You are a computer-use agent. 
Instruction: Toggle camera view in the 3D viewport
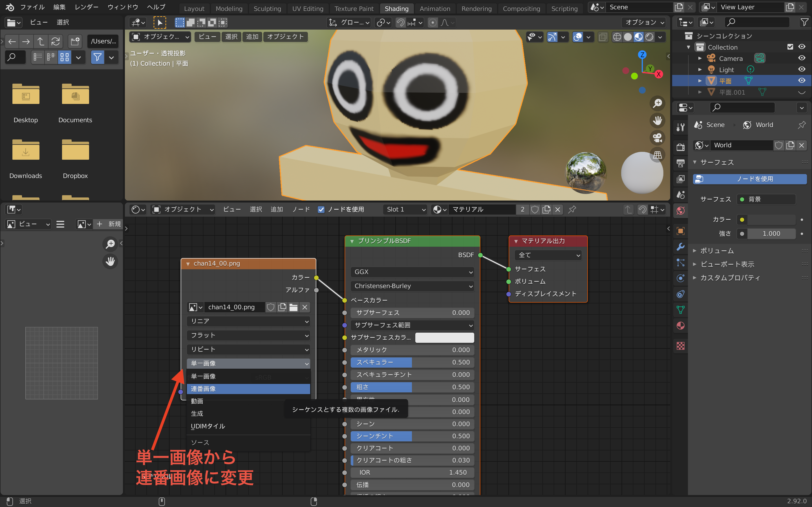tap(657, 137)
